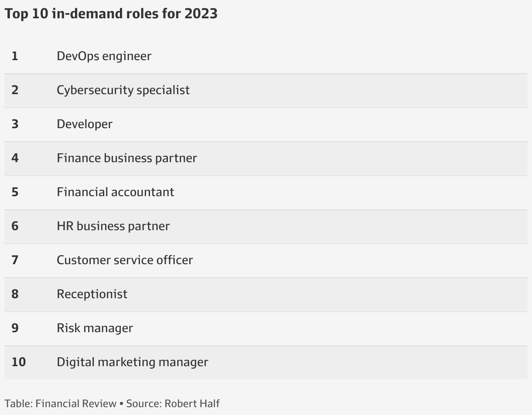Viewport: 532px width, 415px height.
Task: Select the 'Developer' row text
Action: coord(85,124)
